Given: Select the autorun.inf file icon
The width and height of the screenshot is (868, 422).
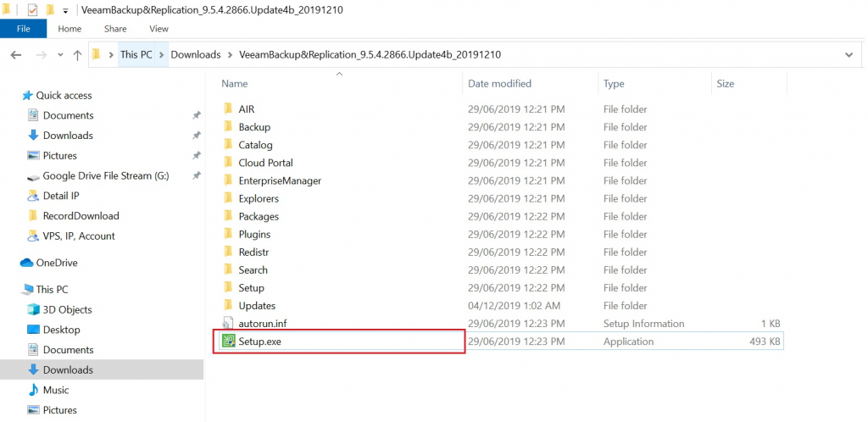Looking at the screenshot, I should pyautogui.click(x=228, y=324).
